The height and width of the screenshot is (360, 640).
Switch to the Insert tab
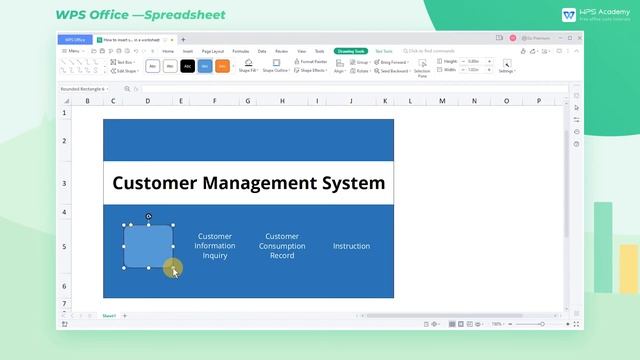click(x=188, y=51)
